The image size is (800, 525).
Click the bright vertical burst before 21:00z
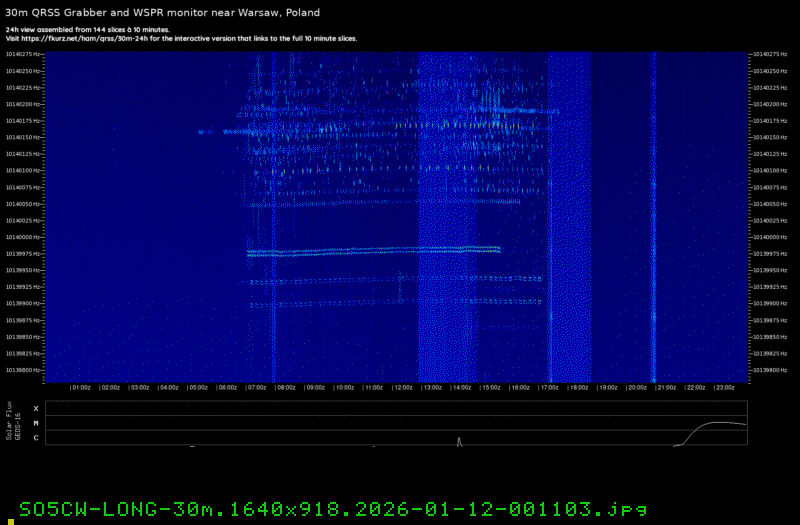[x=654, y=217]
